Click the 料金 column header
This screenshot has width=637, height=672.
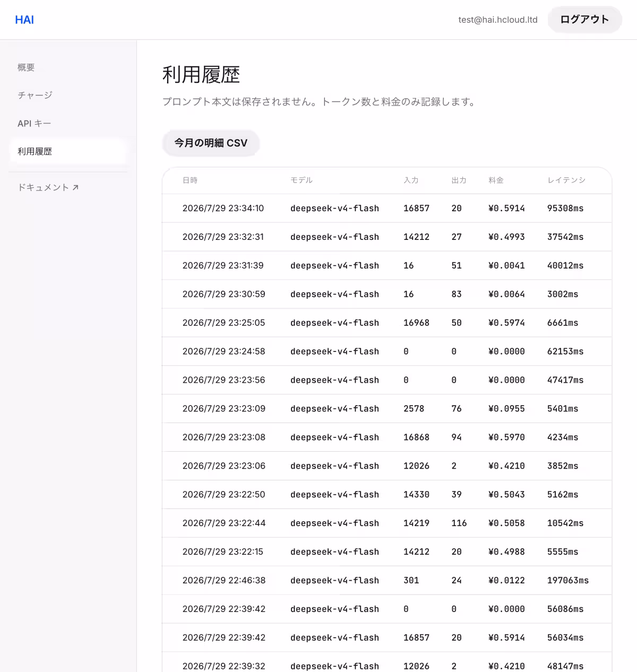tap(496, 180)
